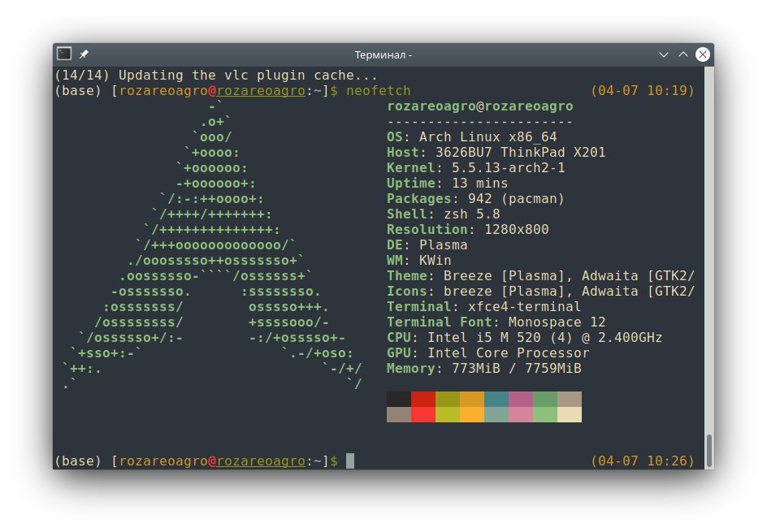Click the 'Host: 3626BU7 ThinkPad X201' line

pos(496,153)
